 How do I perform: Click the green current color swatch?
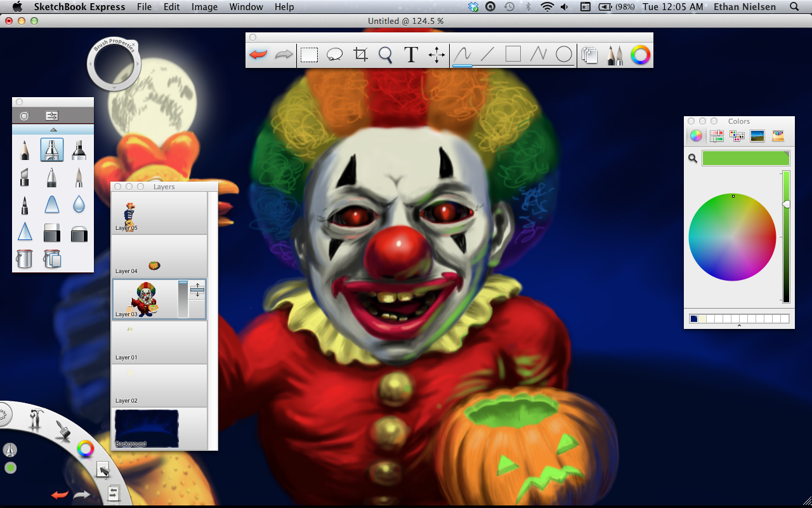[x=745, y=158]
